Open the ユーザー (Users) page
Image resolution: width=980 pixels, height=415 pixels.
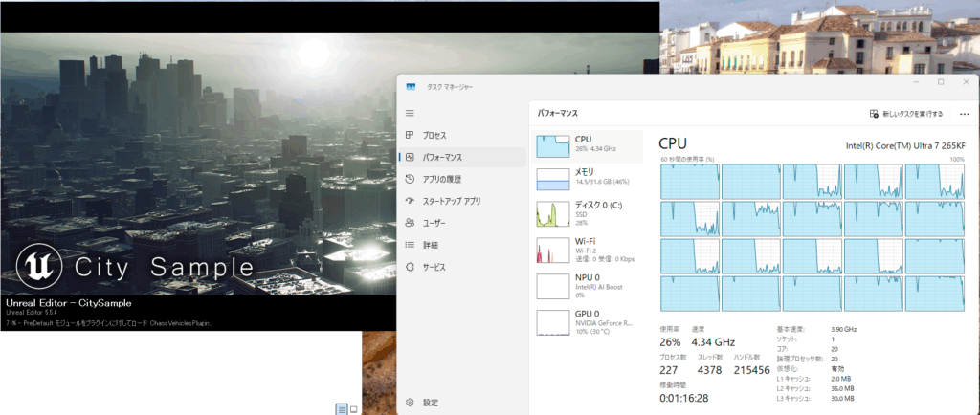(x=462, y=223)
